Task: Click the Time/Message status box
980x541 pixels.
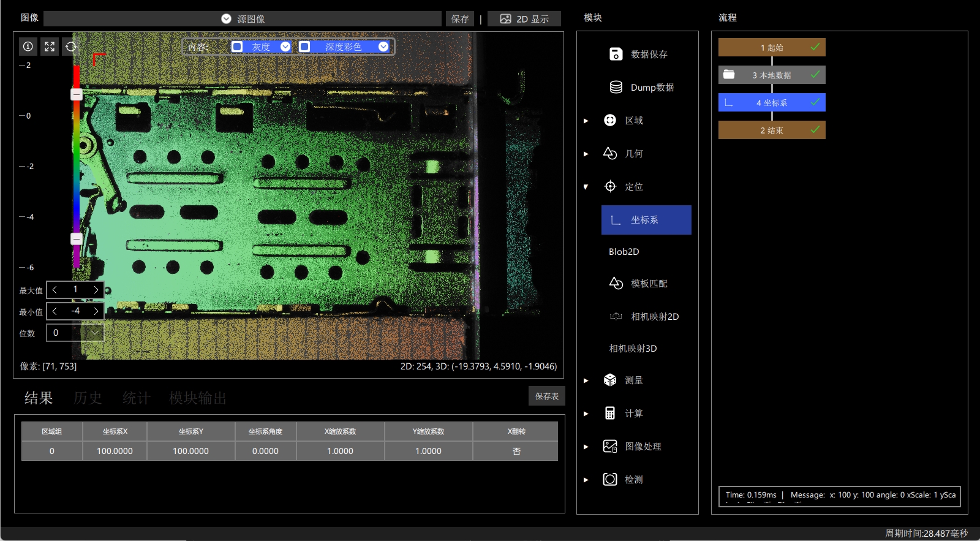Action: click(x=839, y=496)
